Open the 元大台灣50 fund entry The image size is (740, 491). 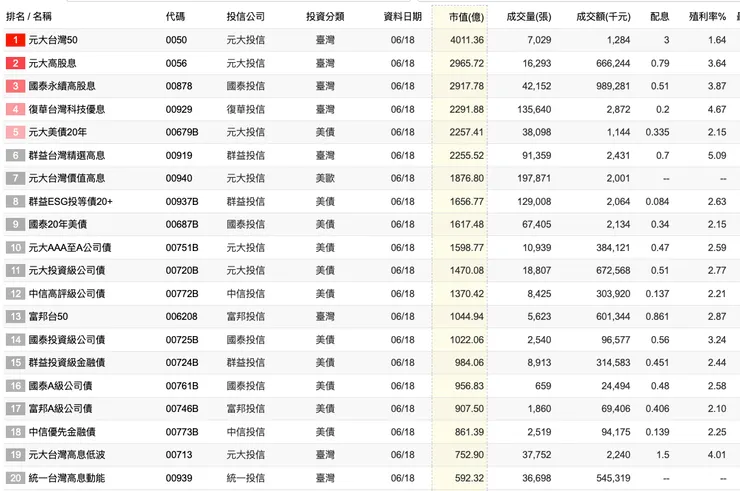pos(53,40)
